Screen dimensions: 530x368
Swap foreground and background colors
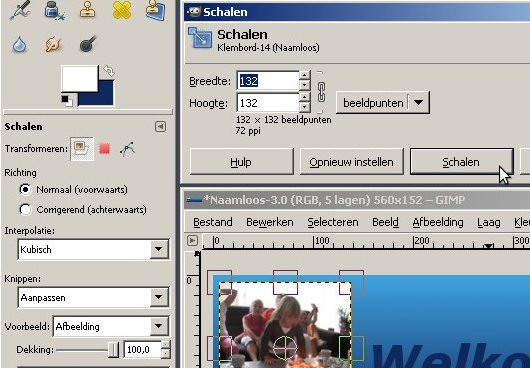pyautogui.click(x=109, y=71)
